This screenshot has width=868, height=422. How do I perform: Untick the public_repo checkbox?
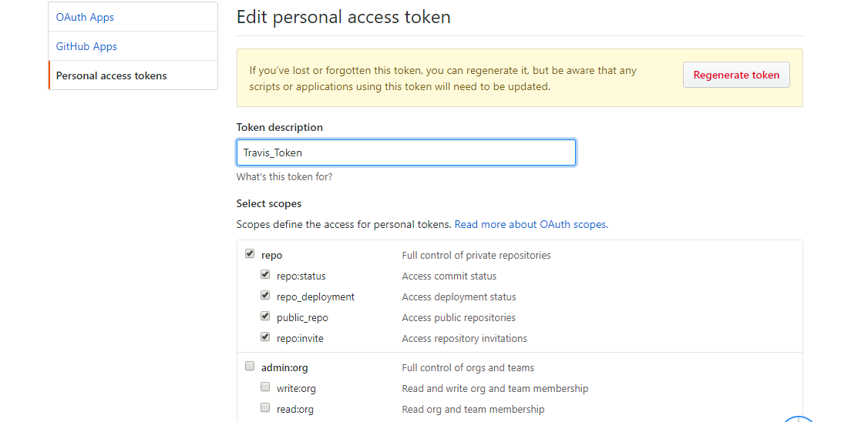(265, 316)
